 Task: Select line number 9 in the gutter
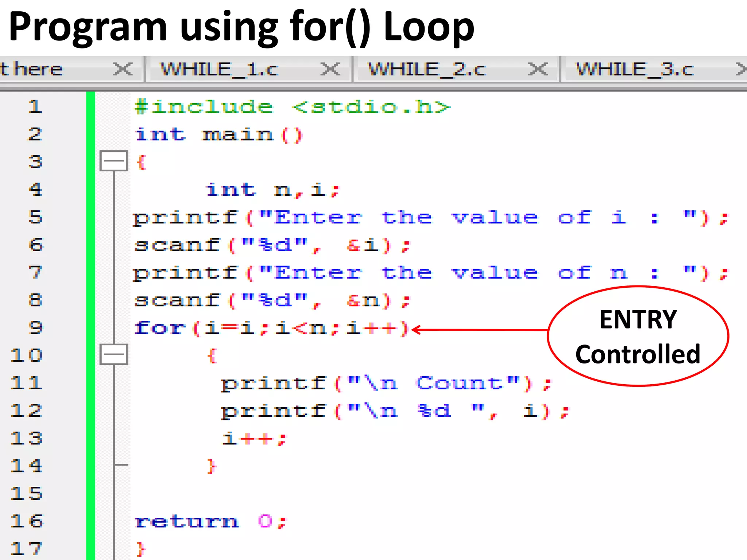pos(35,327)
